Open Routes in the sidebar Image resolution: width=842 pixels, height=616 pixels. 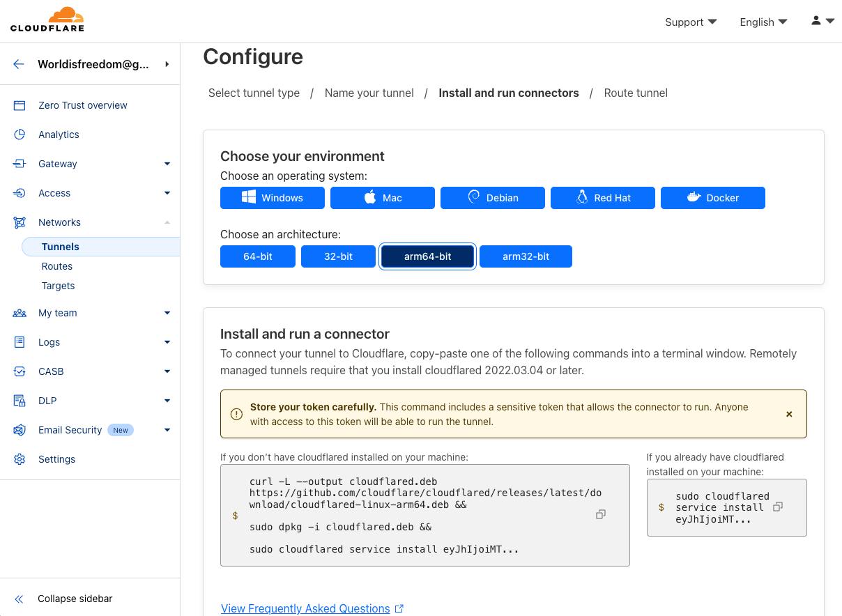pyautogui.click(x=57, y=266)
